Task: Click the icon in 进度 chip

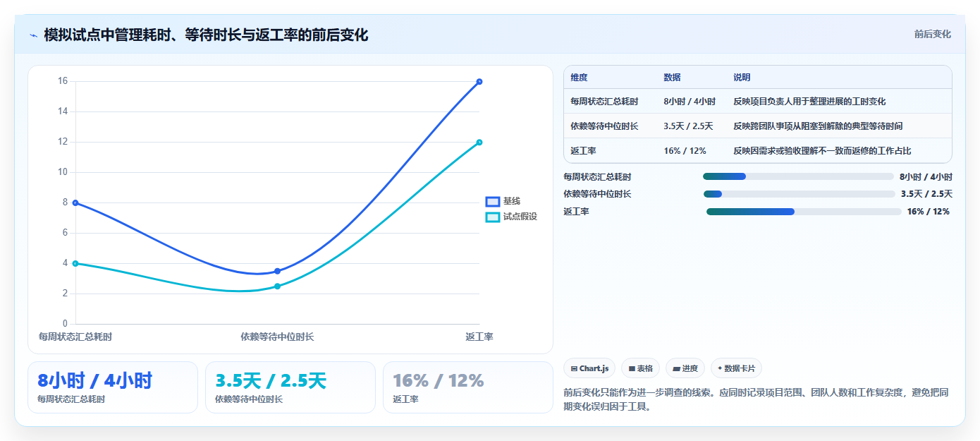Action: click(677, 368)
